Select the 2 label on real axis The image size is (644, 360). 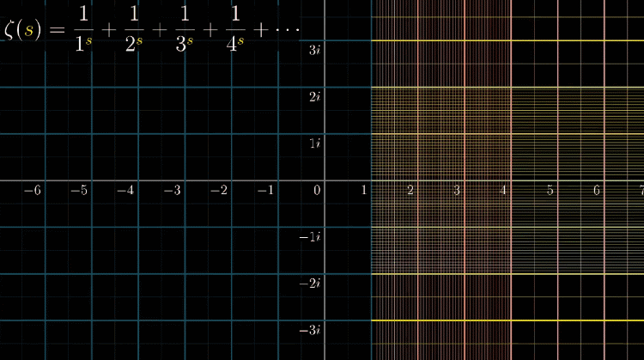(411, 190)
